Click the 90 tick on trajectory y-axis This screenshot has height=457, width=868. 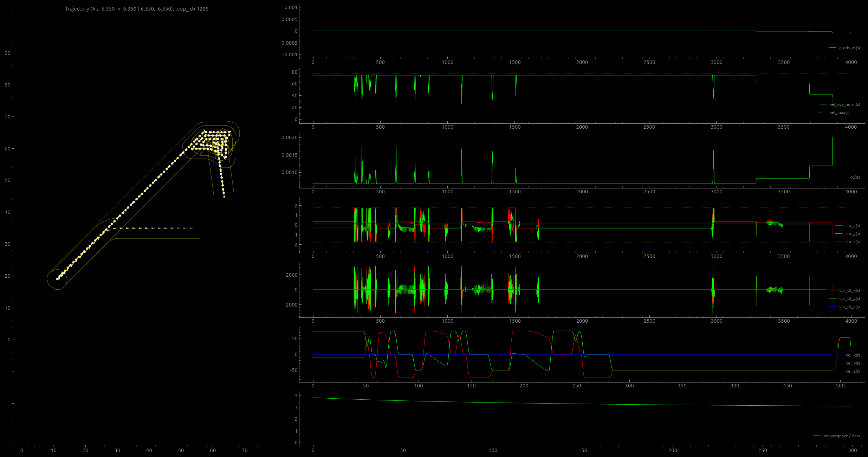7,53
